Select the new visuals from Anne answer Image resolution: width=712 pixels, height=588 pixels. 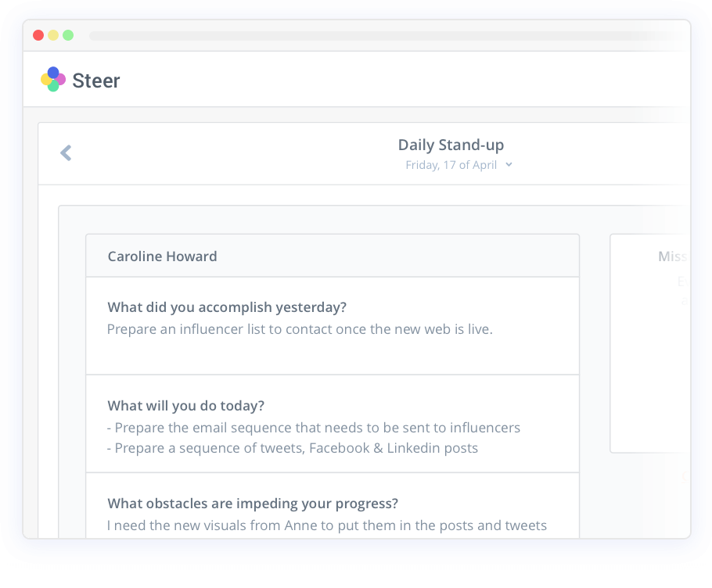click(x=327, y=525)
